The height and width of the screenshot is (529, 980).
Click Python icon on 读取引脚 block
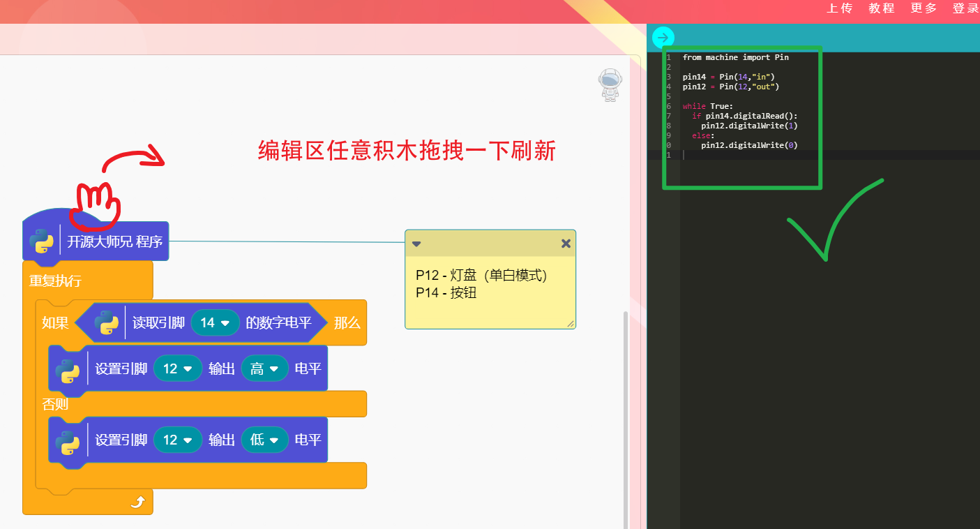point(107,322)
